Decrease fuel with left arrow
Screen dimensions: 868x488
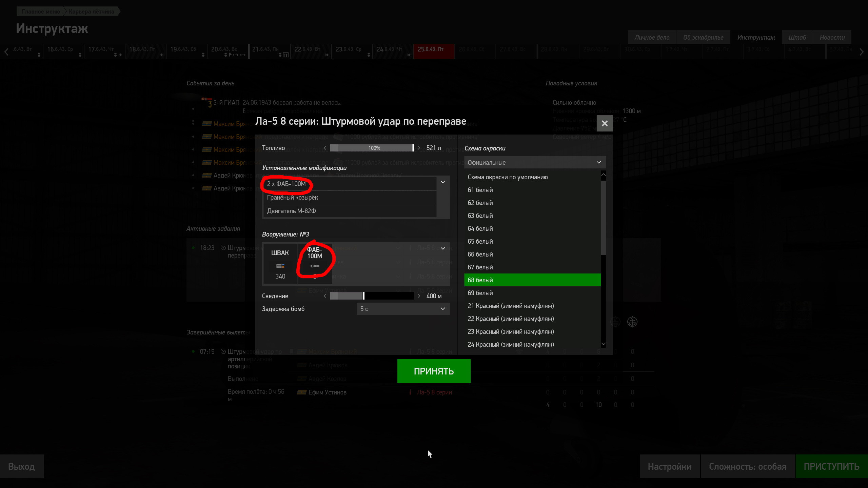coord(325,148)
